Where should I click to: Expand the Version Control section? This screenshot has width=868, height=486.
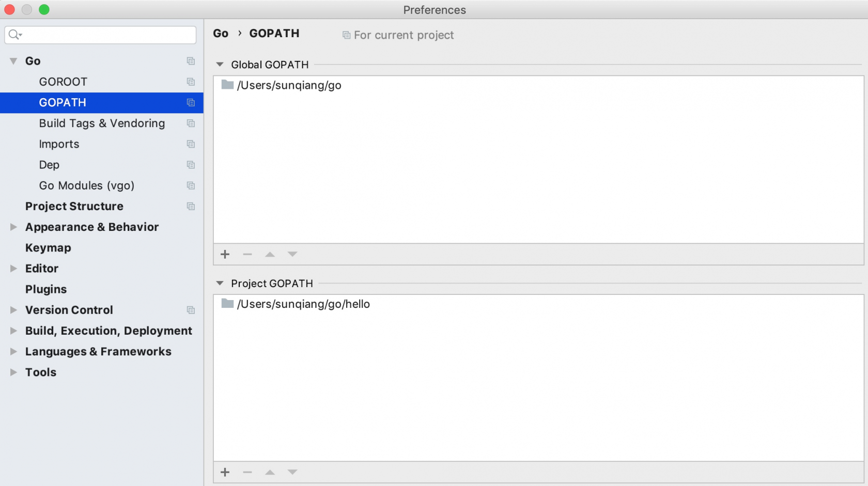pyautogui.click(x=13, y=310)
